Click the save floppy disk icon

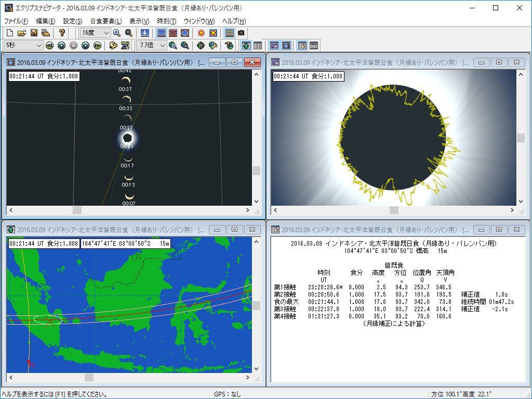pos(34,33)
